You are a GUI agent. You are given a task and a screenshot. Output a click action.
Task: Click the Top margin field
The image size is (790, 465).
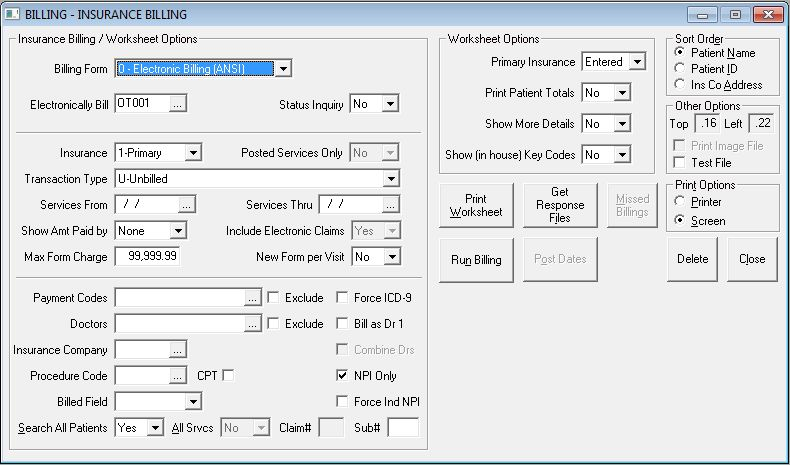tap(707, 123)
